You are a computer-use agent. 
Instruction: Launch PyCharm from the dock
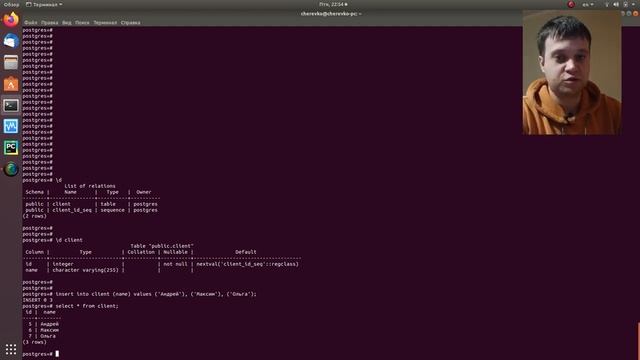[11, 147]
